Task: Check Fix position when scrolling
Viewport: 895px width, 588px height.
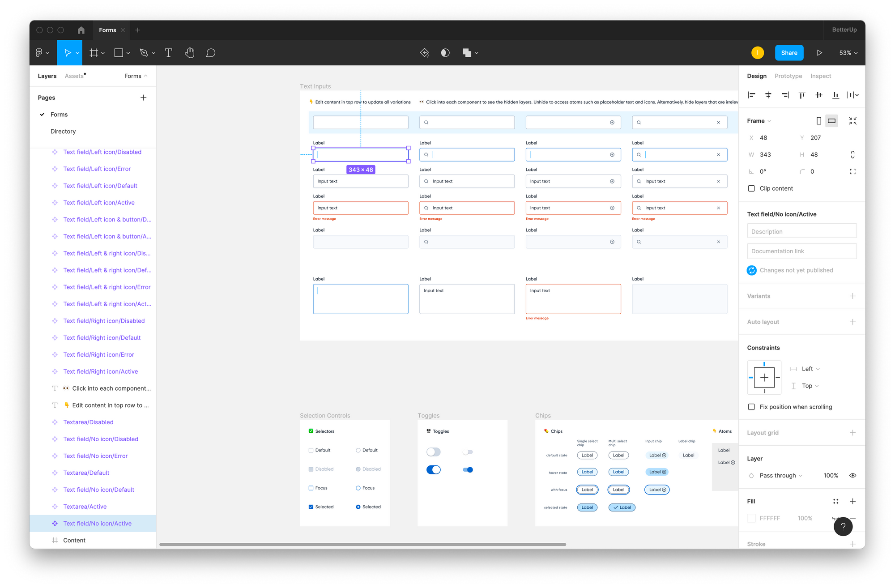Action: (751, 407)
